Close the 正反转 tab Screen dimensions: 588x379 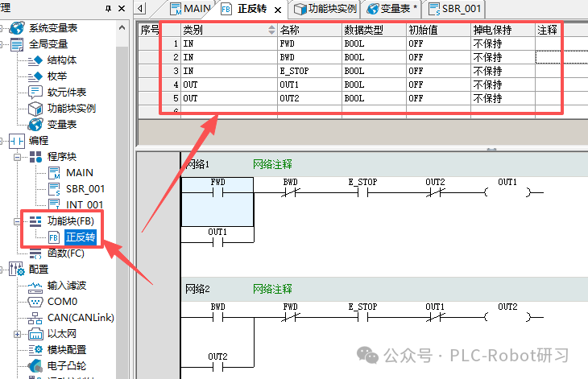click(x=278, y=10)
